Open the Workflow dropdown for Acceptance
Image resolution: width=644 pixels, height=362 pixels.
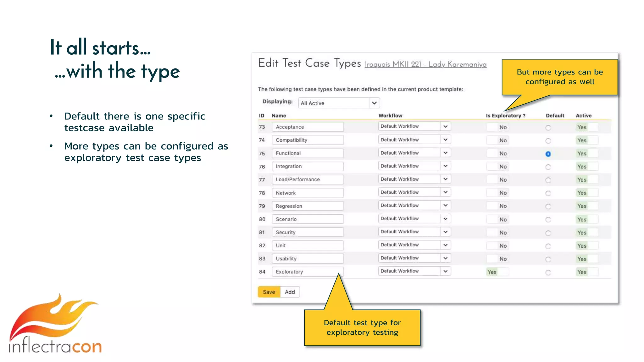(x=414, y=126)
